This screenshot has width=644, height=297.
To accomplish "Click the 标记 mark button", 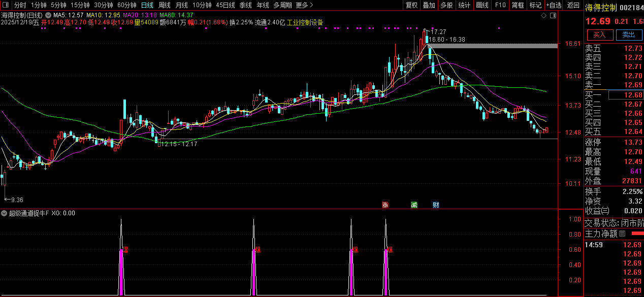I will [x=535, y=5].
